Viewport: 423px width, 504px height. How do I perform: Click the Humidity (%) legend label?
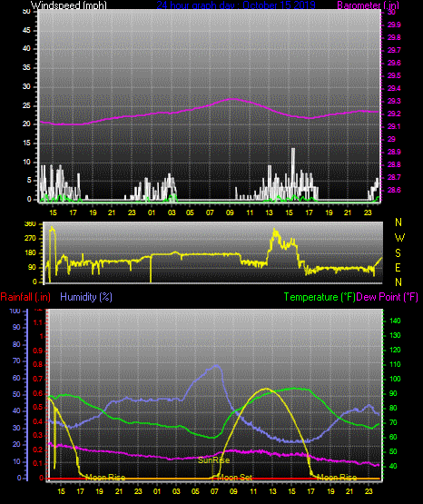pyautogui.click(x=86, y=297)
